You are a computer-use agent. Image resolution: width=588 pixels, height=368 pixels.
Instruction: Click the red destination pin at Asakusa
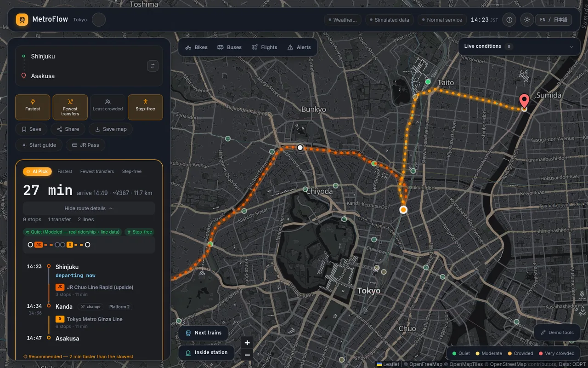(524, 101)
